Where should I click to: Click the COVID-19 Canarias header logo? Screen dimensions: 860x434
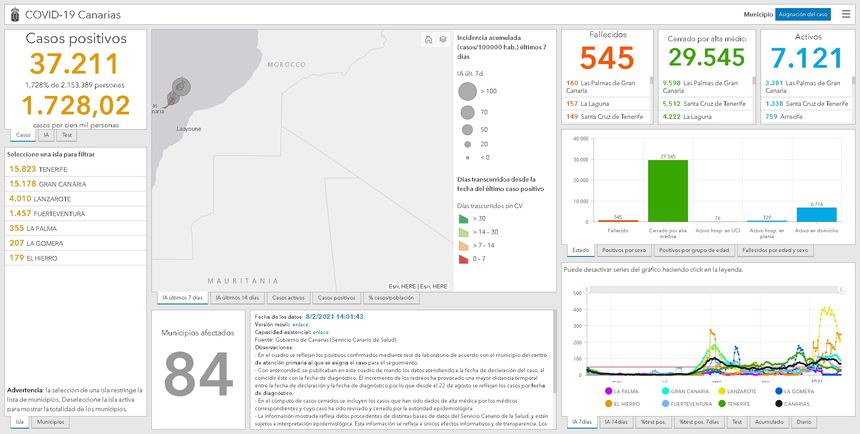tap(15, 14)
